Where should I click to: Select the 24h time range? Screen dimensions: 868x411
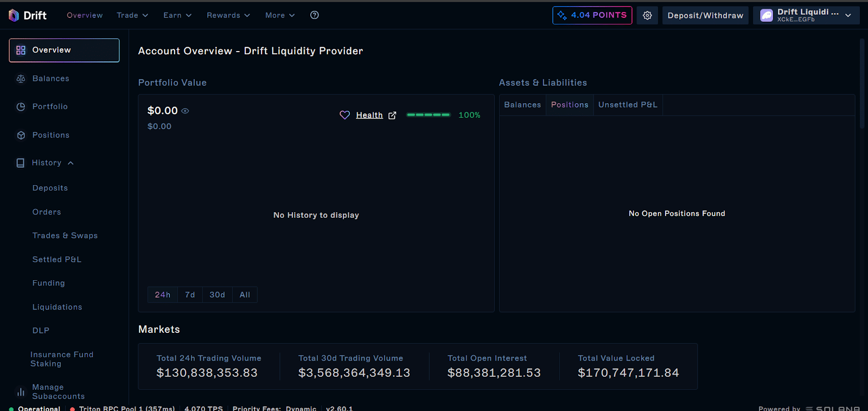coord(163,295)
